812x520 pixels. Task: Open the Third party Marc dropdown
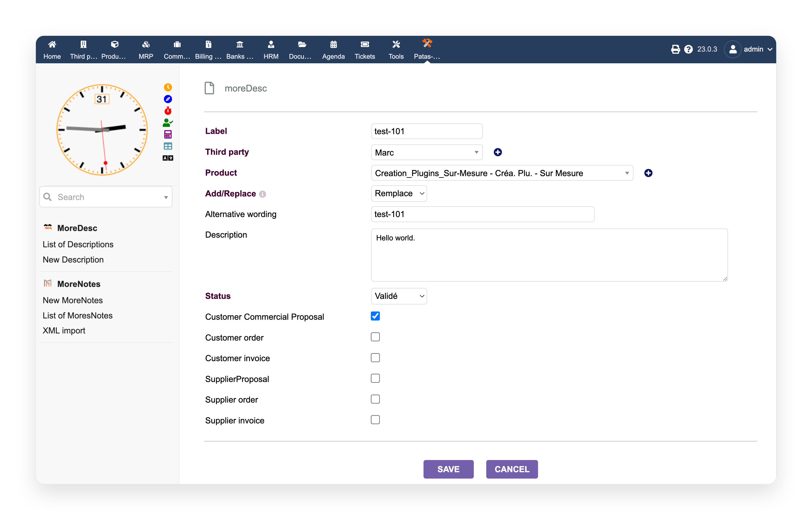point(427,152)
